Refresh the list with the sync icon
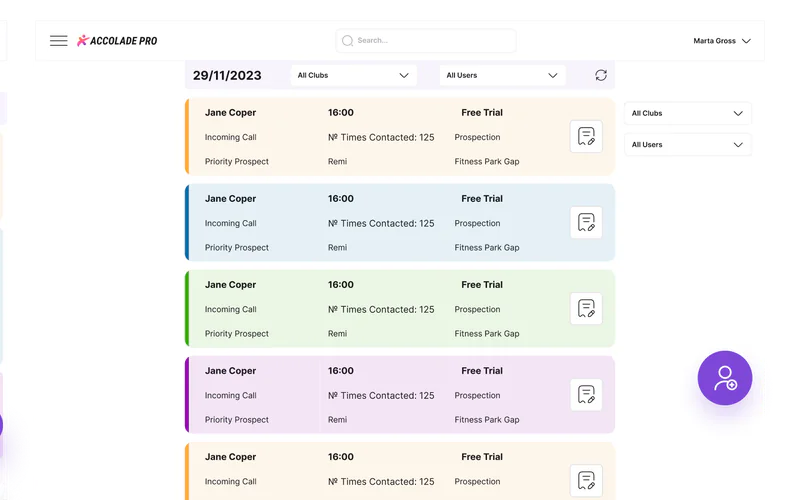The width and height of the screenshot is (800, 500). click(601, 76)
